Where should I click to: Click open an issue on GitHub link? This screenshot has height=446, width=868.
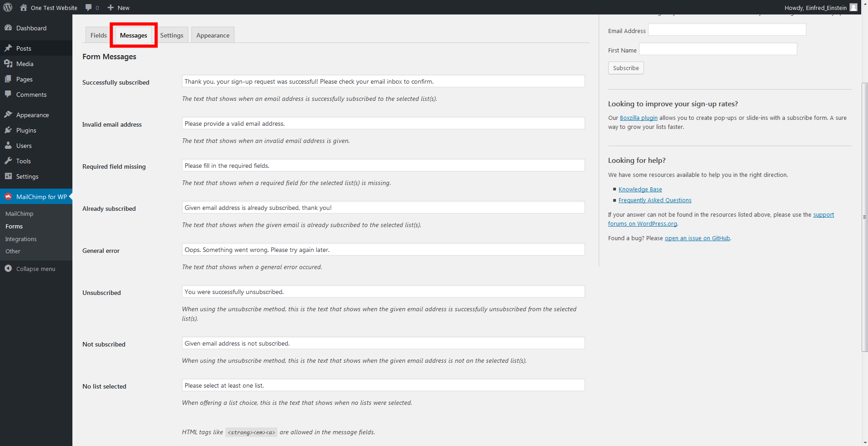pyautogui.click(x=697, y=238)
